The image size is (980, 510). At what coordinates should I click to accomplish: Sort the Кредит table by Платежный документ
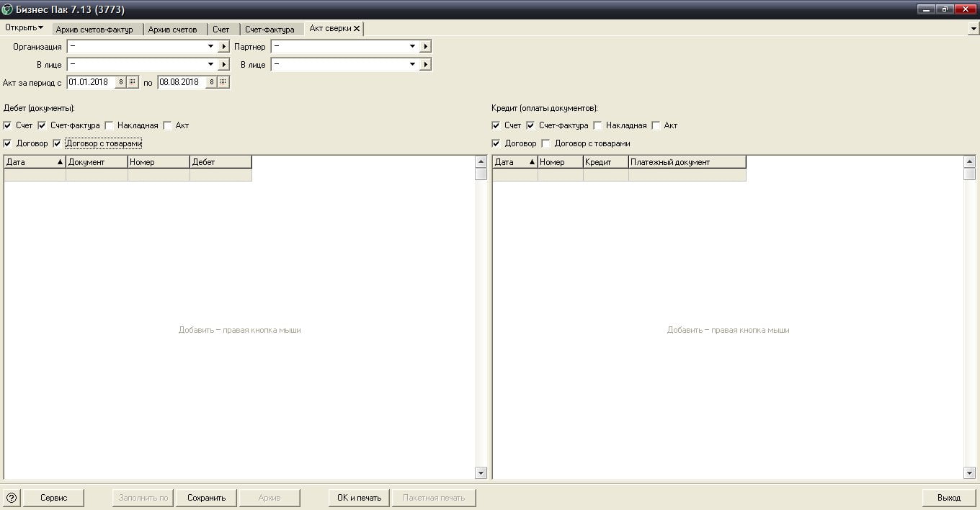687,162
